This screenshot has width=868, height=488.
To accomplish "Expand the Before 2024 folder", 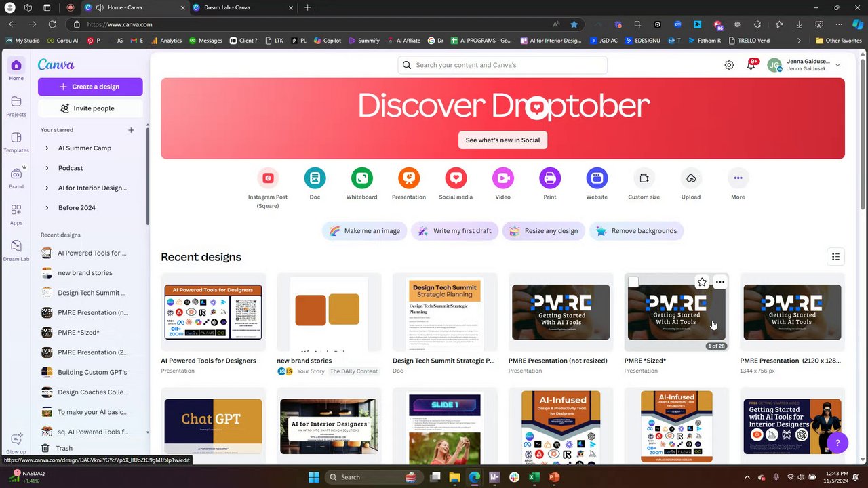I will [47, 207].
